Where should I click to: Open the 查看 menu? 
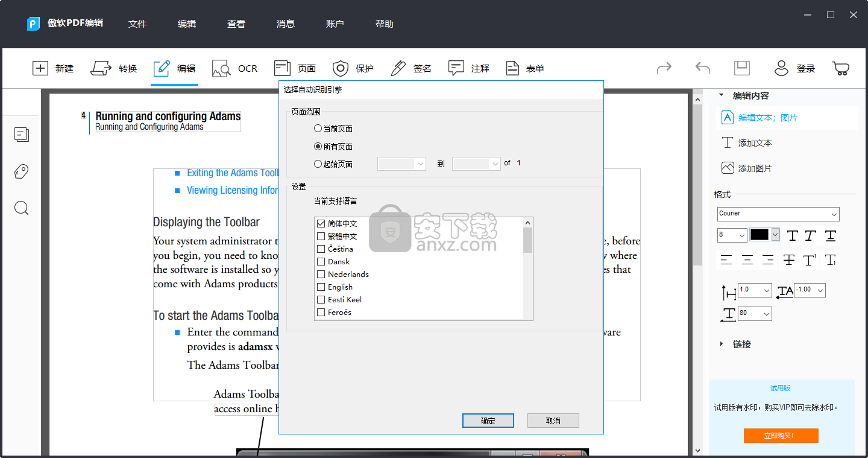point(236,24)
